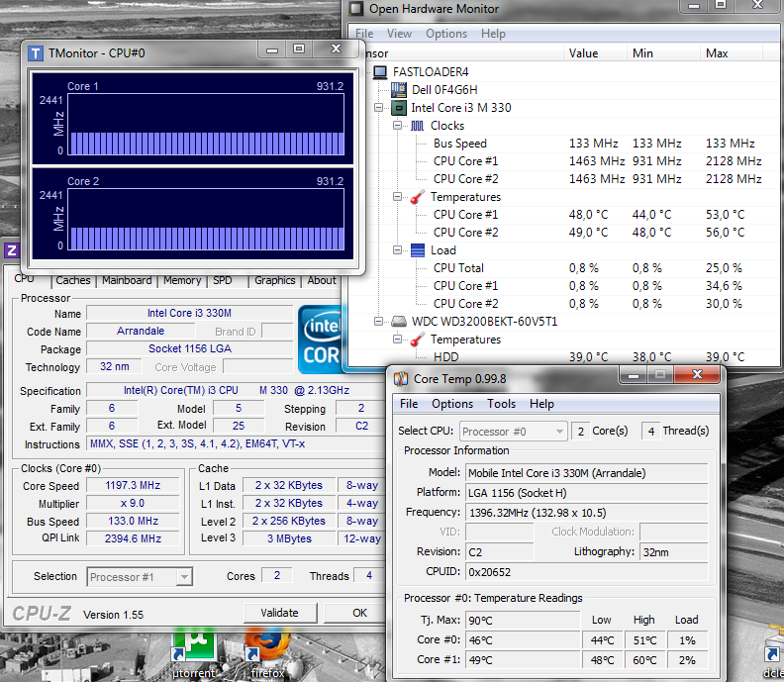Click the Intel Core i3 M 330 chip icon
Image resolution: width=784 pixels, height=682 pixels.
click(399, 108)
